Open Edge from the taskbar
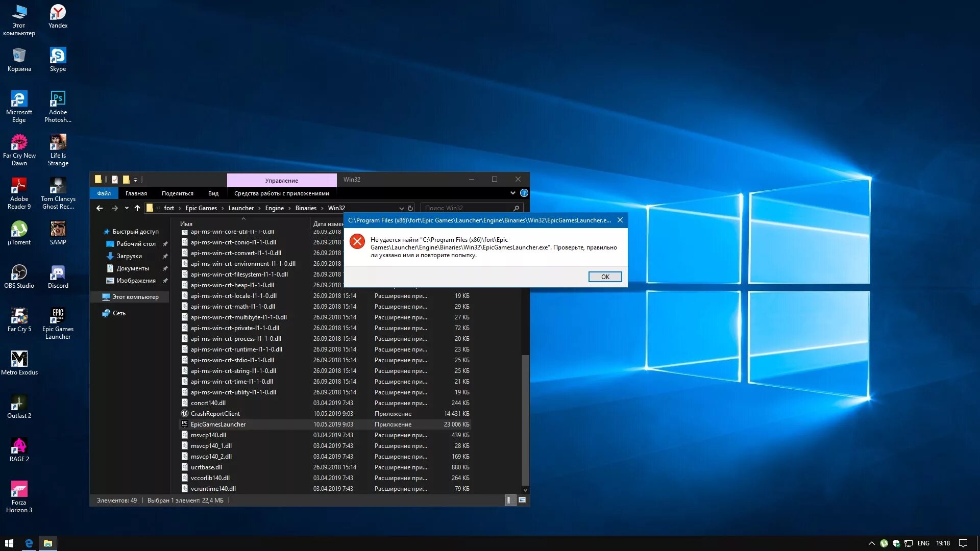This screenshot has width=980, height=551. point(29,543)
